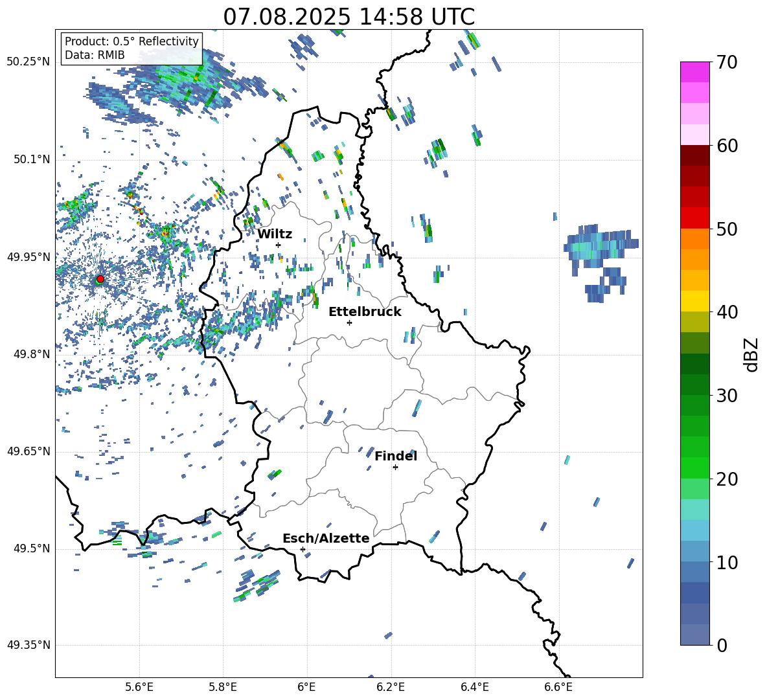Click the cross marker below the Findel label
Screen dimensions: 767x700
click(x=395, y=468)
